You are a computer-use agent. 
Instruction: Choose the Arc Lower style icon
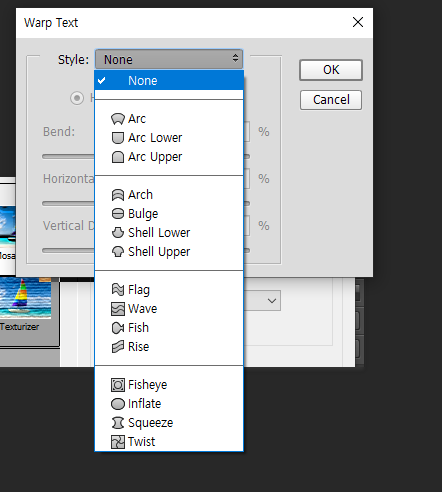pyautogui.click(x=118, y=138)
